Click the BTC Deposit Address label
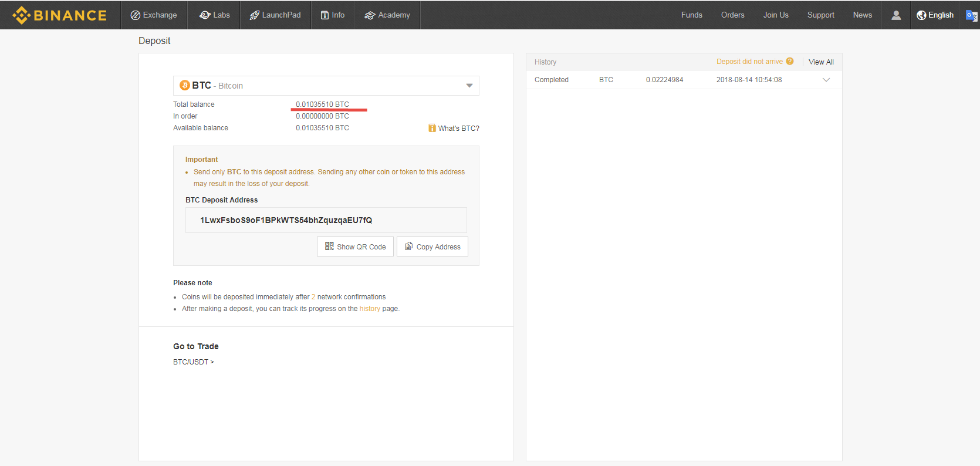Screen dimensions: 980x466 tap(222, 200)
